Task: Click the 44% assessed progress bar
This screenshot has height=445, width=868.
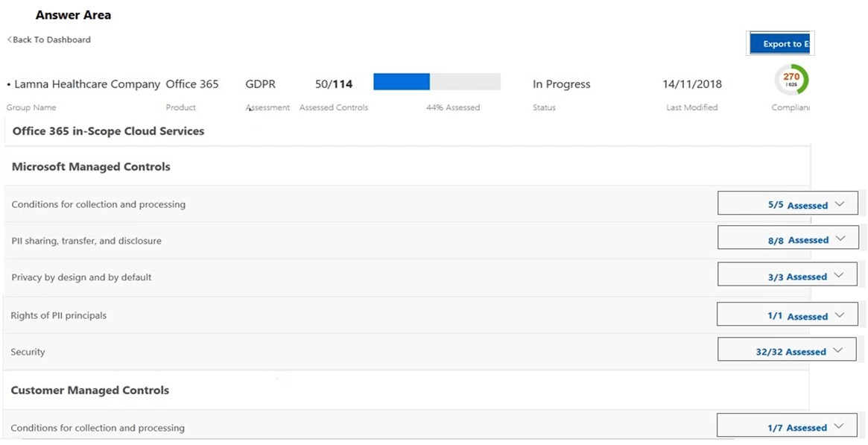Action: point(437,82)
